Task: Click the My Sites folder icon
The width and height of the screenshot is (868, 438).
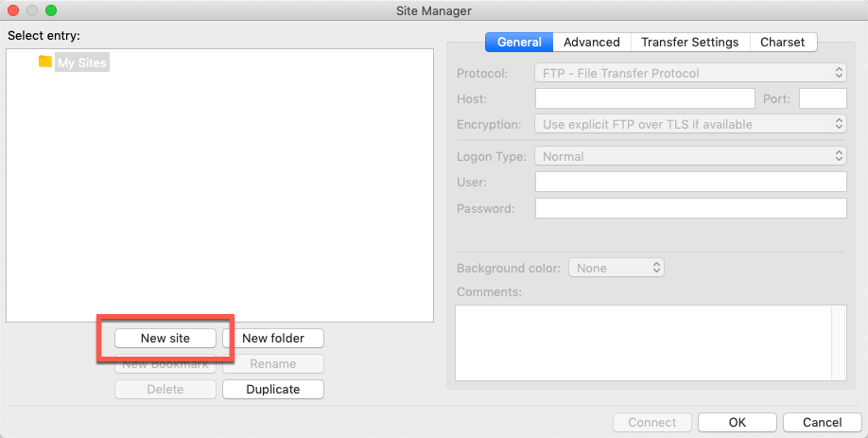Action: click(45, 61)
